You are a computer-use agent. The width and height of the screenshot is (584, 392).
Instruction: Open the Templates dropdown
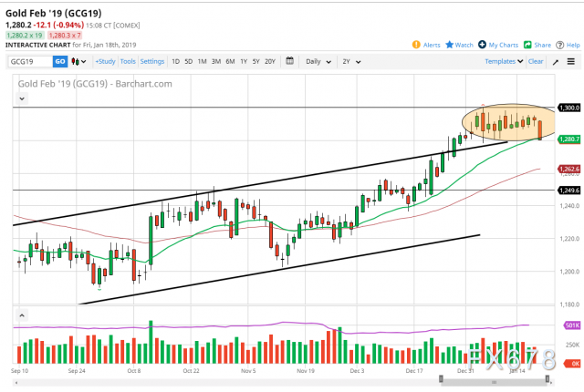coord(503,61)
